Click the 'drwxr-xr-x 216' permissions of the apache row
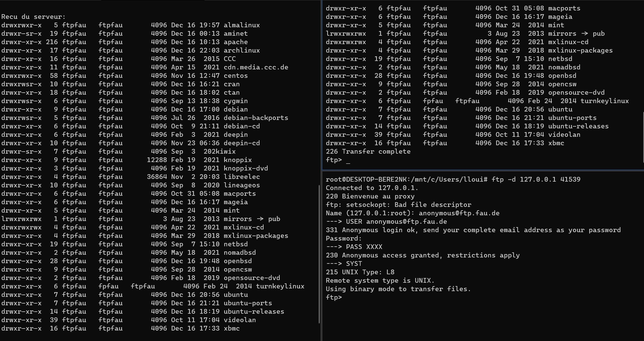The width and height of the screenshot is (644, 341). coord(29,42)
